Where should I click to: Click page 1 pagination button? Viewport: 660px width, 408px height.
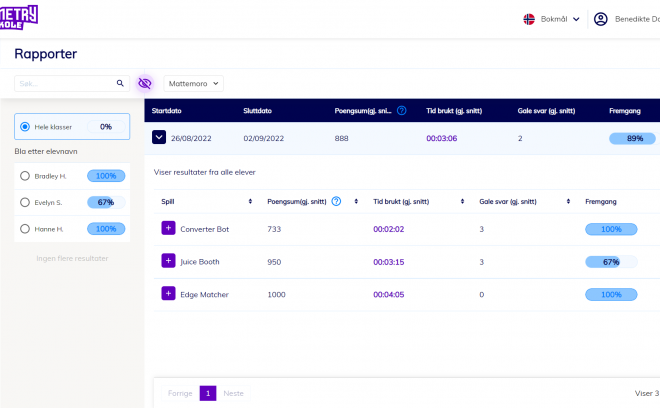[208, 393]
